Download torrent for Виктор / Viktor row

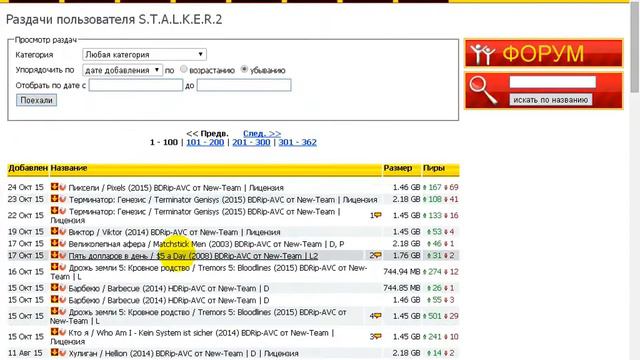pos(54,231)
